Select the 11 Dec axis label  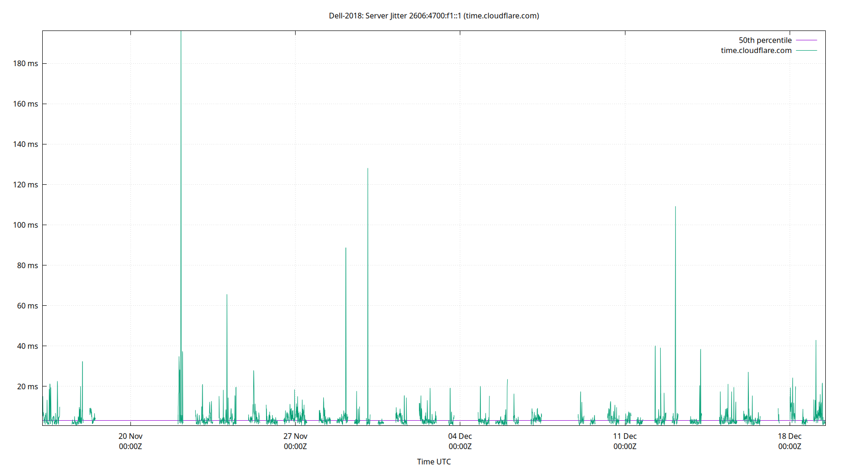[x=625, y=436]
